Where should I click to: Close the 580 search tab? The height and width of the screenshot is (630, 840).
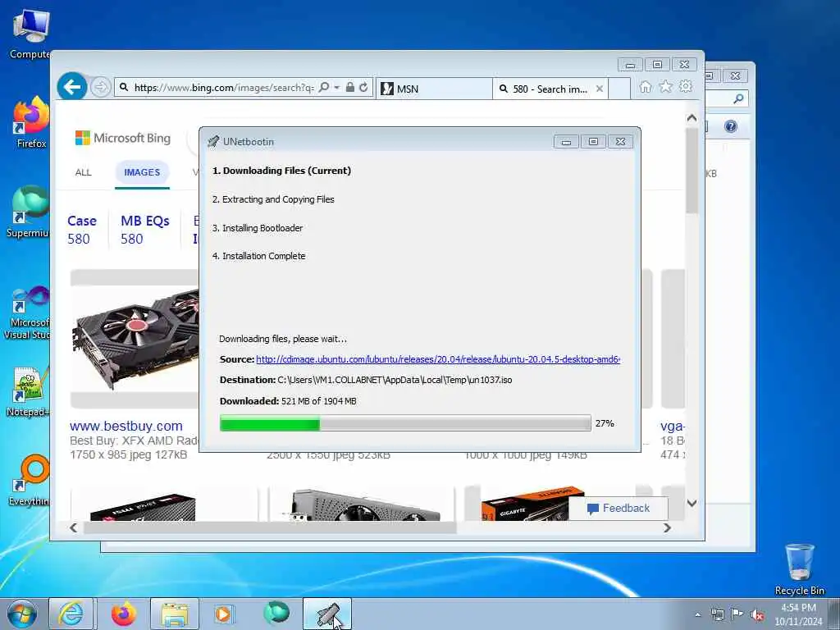pos(600,89)
